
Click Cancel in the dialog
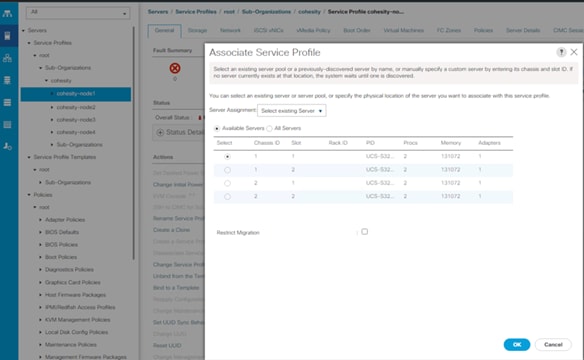(x=553, y=345)
